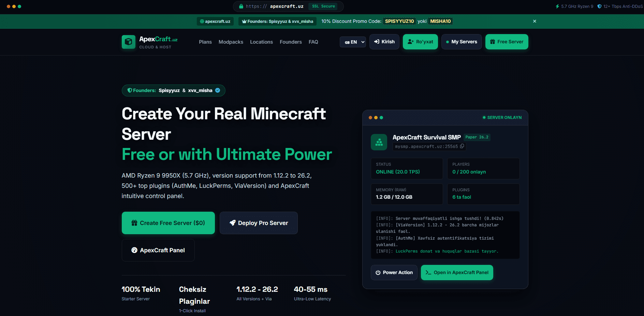
Task: Click Open in ApexCraft Panel
Action: (x=457, y=273)
